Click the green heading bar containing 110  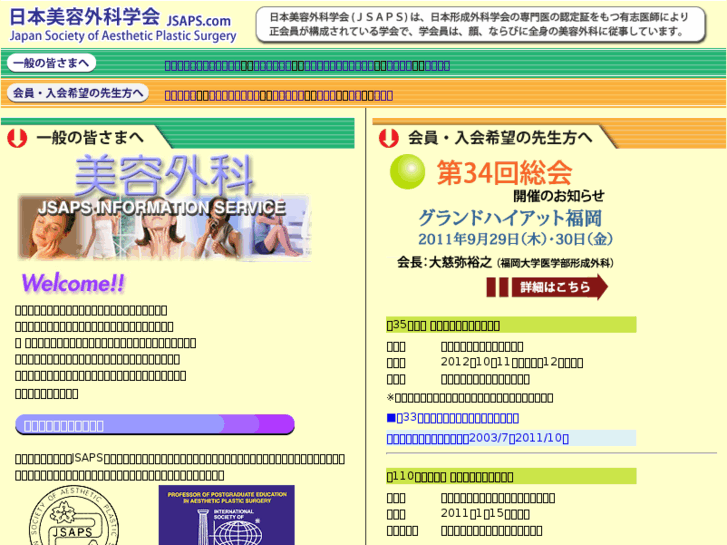tap(511, 476)
